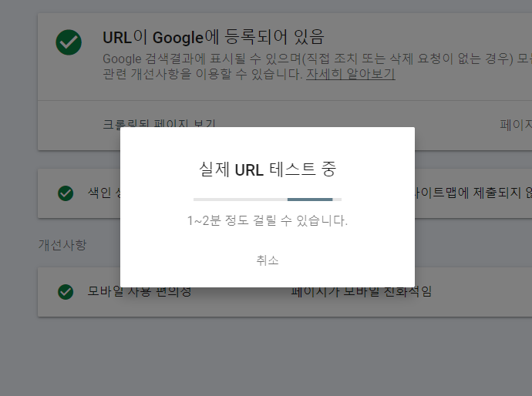Click the '페이지가 모바일 친화적임' status text
Viewport: 532px width, 396px height.
(362, 291)
